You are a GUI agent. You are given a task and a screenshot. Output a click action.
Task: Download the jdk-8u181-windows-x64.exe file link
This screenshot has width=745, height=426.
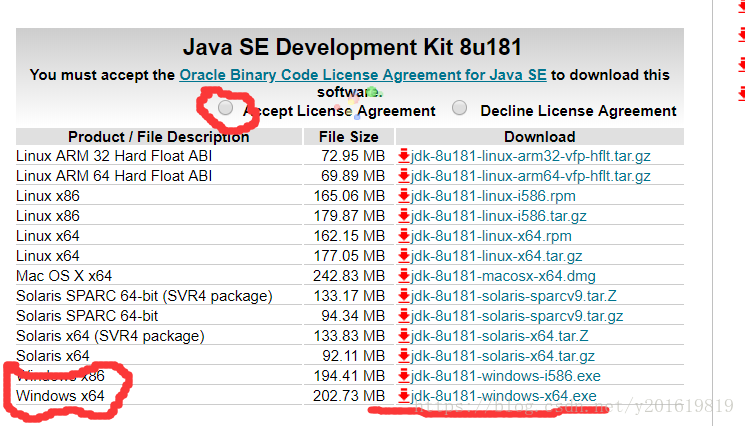coord(504,396)
